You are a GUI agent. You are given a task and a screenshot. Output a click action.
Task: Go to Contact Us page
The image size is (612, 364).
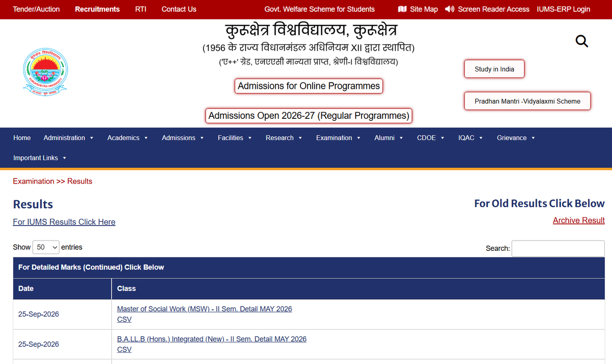click(x=179, y=9)
